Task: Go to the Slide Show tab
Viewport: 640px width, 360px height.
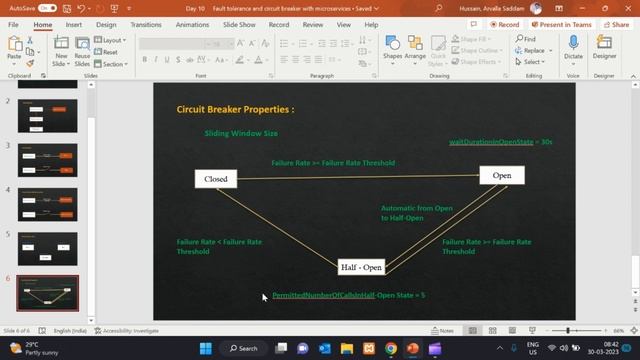Action: click(x=239, y=25)
